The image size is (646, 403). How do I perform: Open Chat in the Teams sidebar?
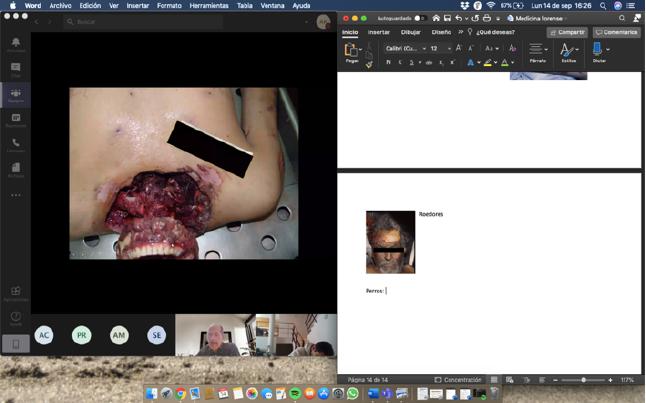click(x=16, y=69)
